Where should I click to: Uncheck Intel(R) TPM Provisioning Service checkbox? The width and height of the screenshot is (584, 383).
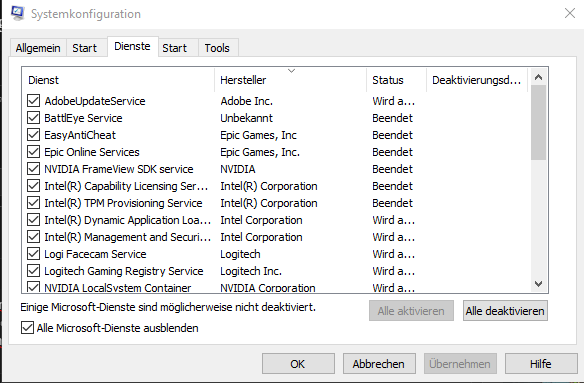tap(34, 203)
